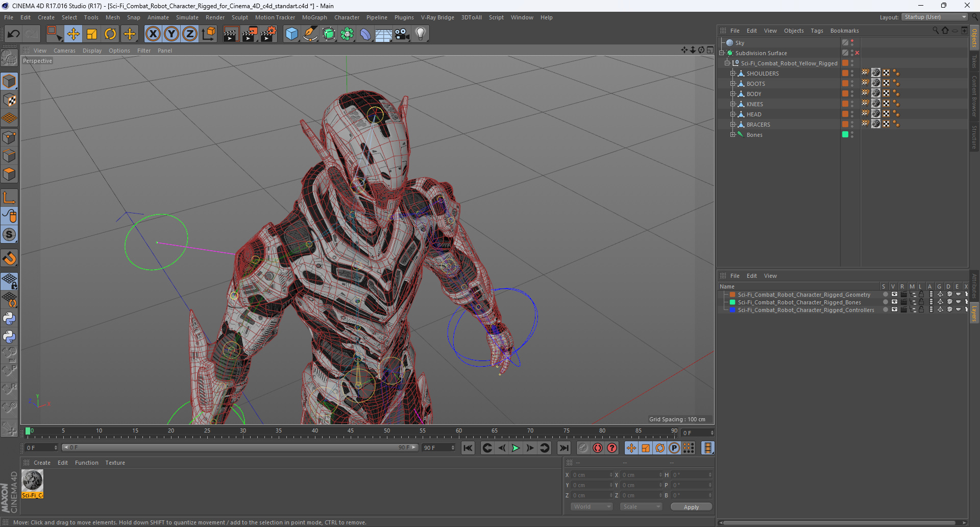
Task: Open the MoGraph menu
Action: point(314,17)
